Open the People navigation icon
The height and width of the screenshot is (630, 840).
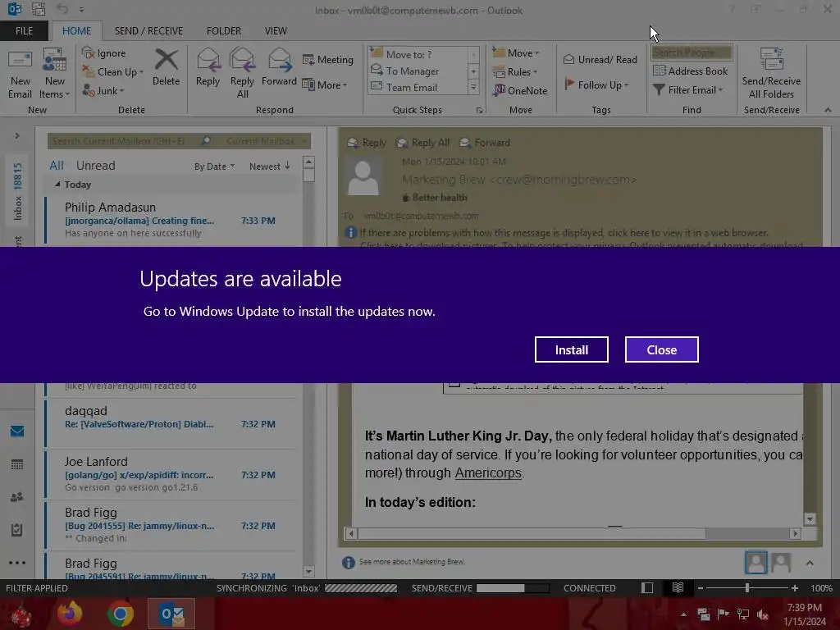[17, 497]
